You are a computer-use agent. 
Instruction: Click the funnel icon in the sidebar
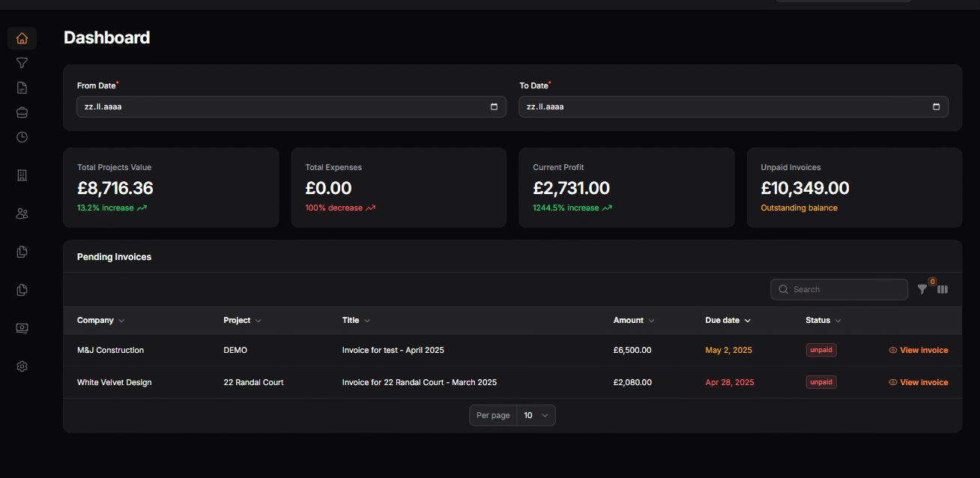click(22, 63)
